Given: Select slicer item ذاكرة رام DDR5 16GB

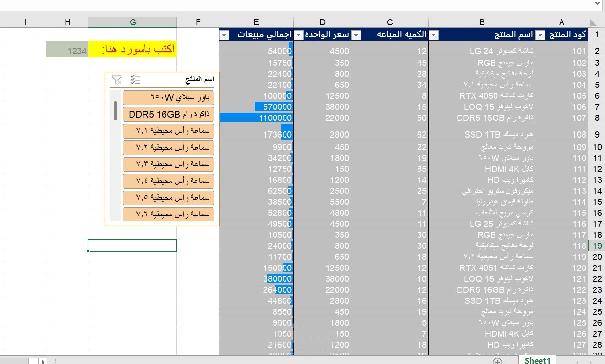Looking at the screenshot, I should coord(168,114).
